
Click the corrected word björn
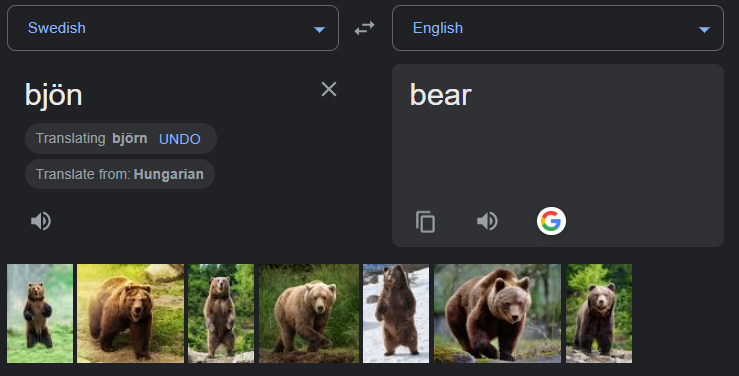coord(130,139)
